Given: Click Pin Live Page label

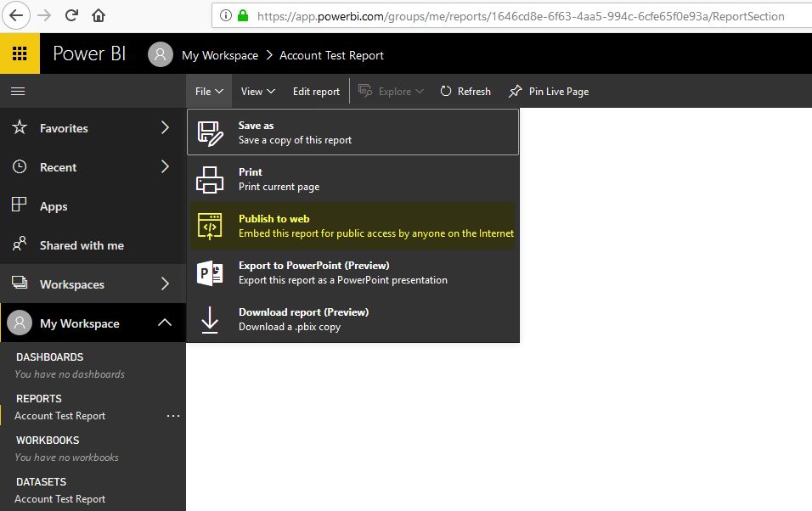Looking at the screenshot, I should tap(559, 92).
